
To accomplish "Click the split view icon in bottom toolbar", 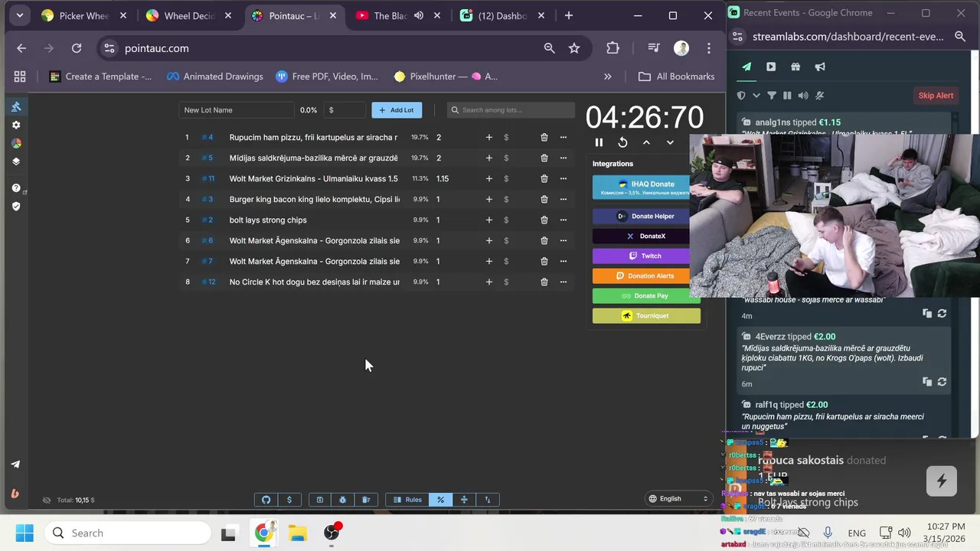I will coord(464,500).
